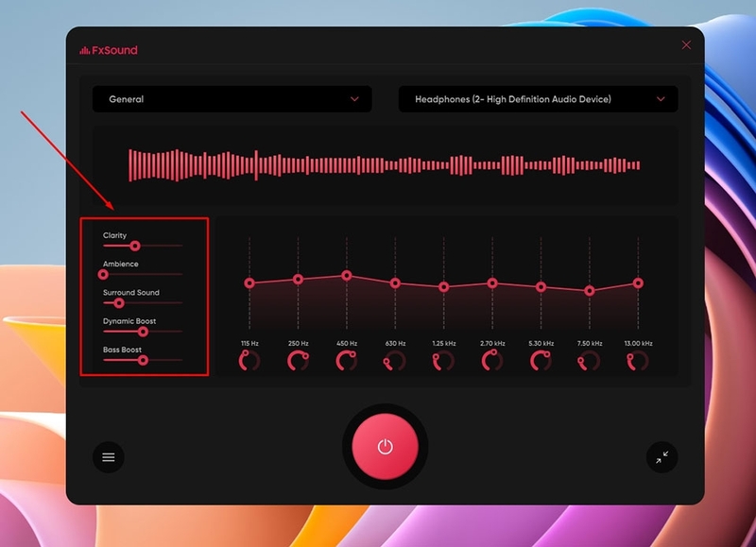Click the Surround Sound slider handle

tap(119, 303)
